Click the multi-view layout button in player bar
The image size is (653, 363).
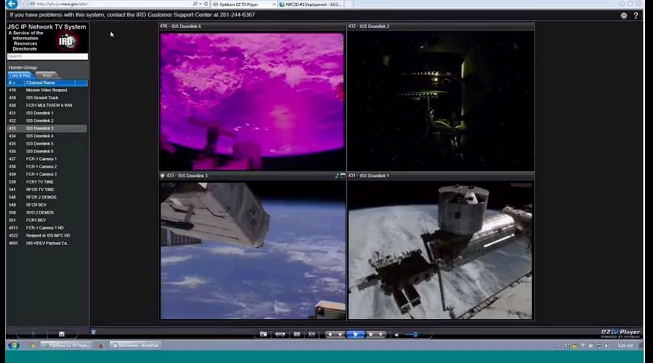280,334
